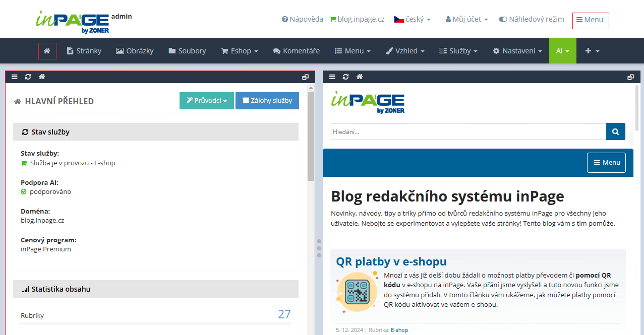The height and width of the screenshot is (335, 644).
Task: Focus the Hledání search field
Action: click(x=469, y=131)
